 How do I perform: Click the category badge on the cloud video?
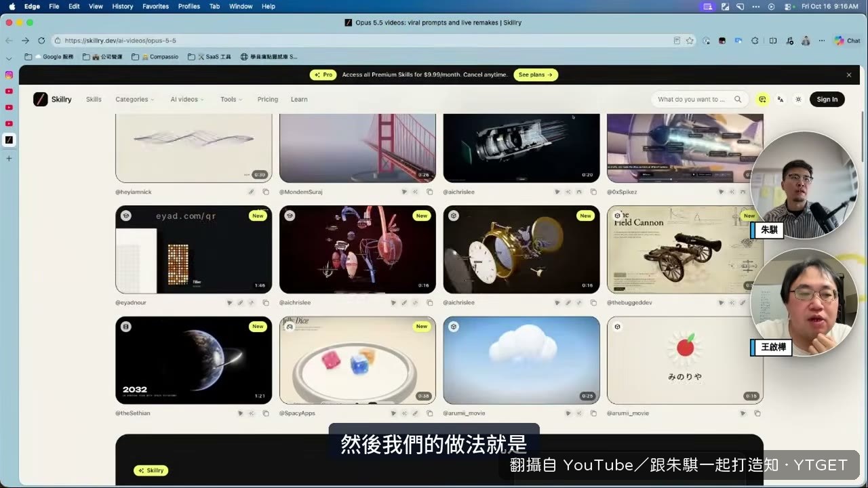tap(454, 326)
